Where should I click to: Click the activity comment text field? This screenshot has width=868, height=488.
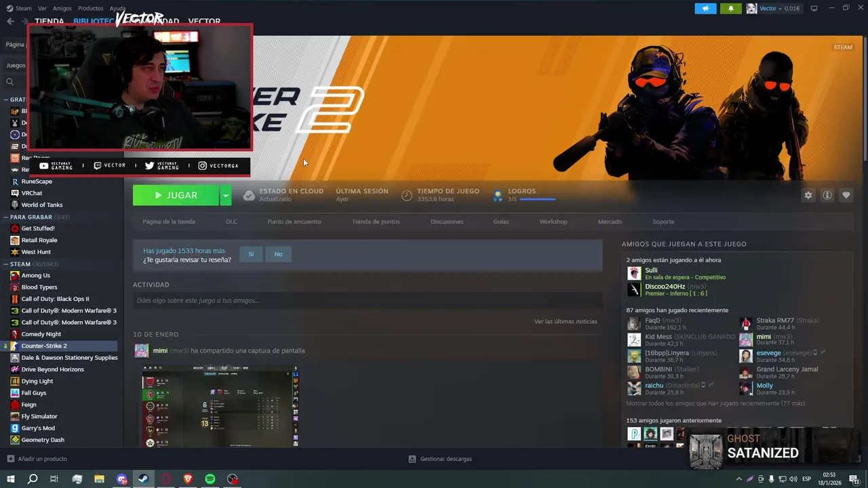coord(368,300)
